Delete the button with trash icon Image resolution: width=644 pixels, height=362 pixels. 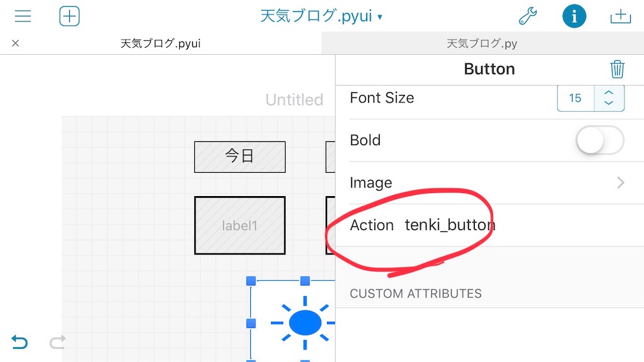click(x=617, y=69)
